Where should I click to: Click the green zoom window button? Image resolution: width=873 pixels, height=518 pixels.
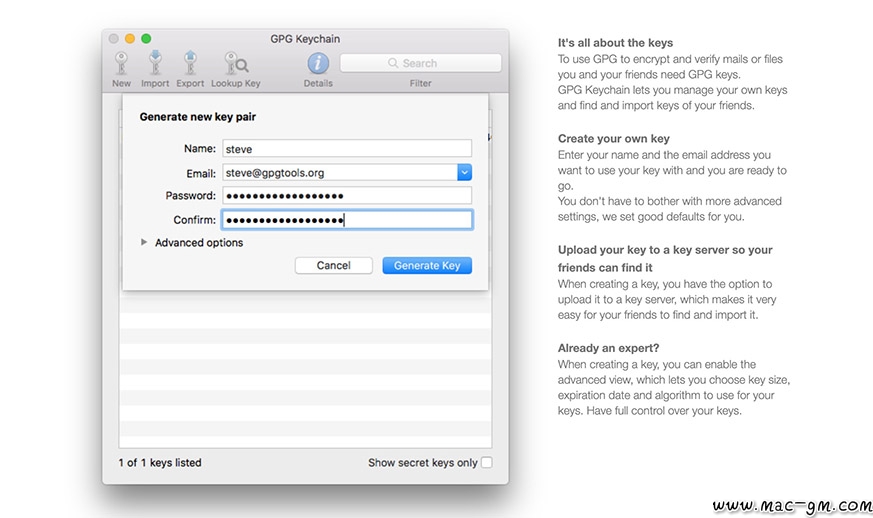146,38
